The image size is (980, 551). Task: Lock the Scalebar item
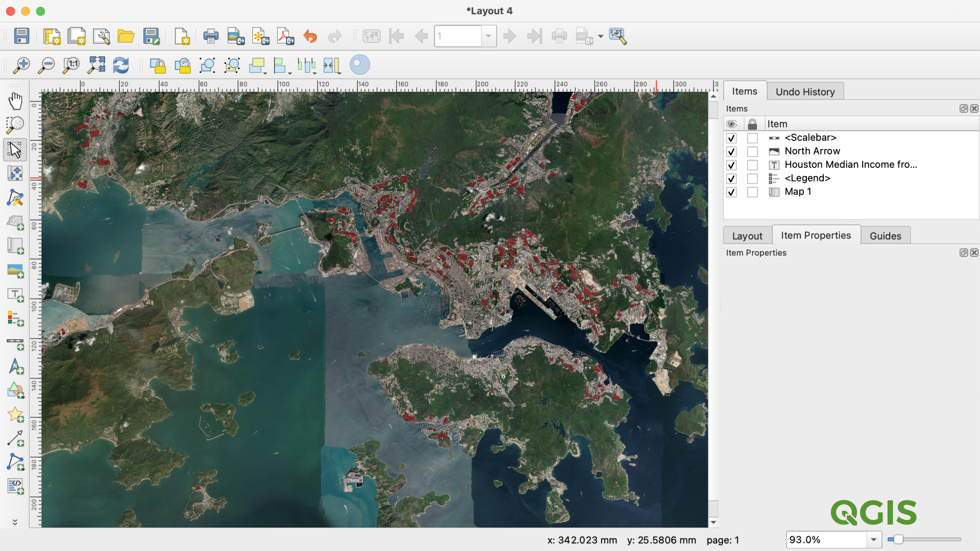click(x=752, y=138)
